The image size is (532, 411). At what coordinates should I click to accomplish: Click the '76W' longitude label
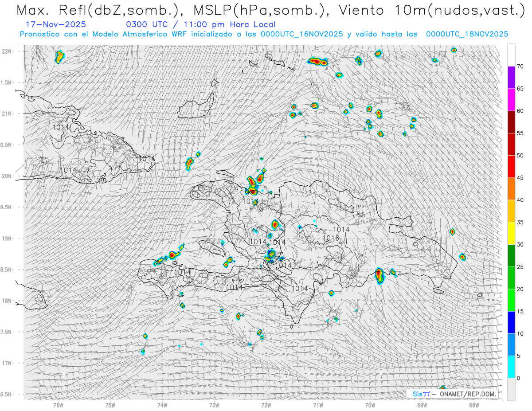point(58,405)
